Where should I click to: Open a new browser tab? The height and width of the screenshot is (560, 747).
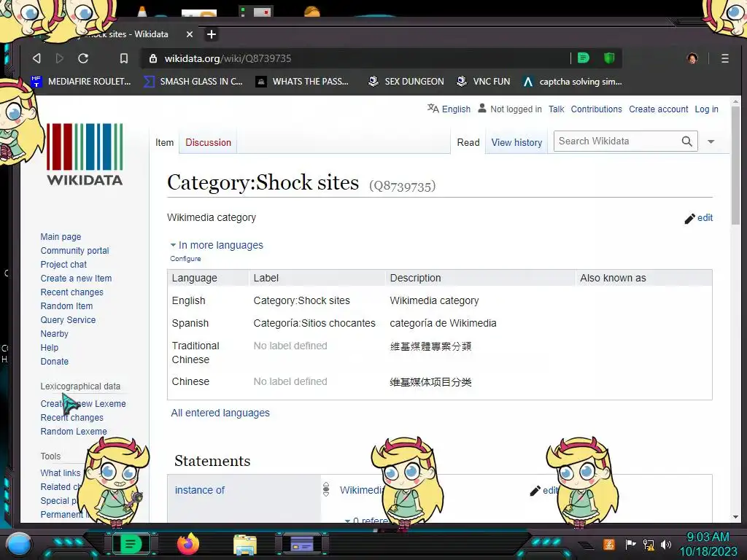coord(212,34)
